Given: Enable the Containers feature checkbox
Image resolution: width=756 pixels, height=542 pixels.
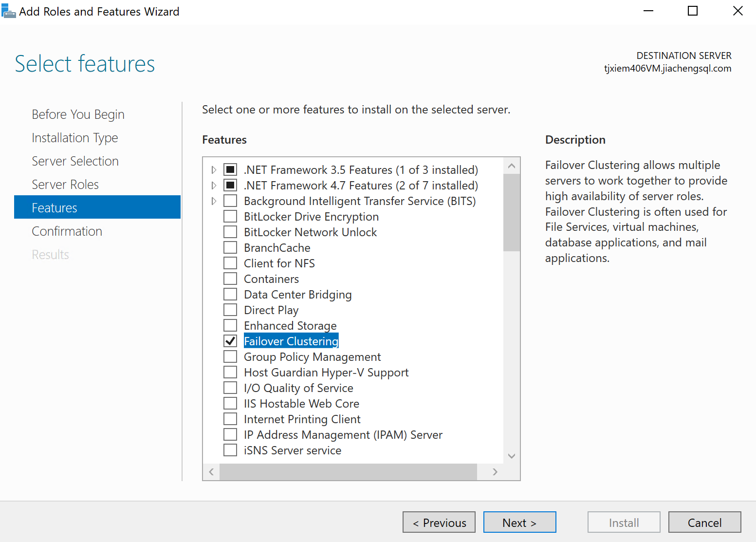Looking at the screenshot, I should click(x=230, y=279).
